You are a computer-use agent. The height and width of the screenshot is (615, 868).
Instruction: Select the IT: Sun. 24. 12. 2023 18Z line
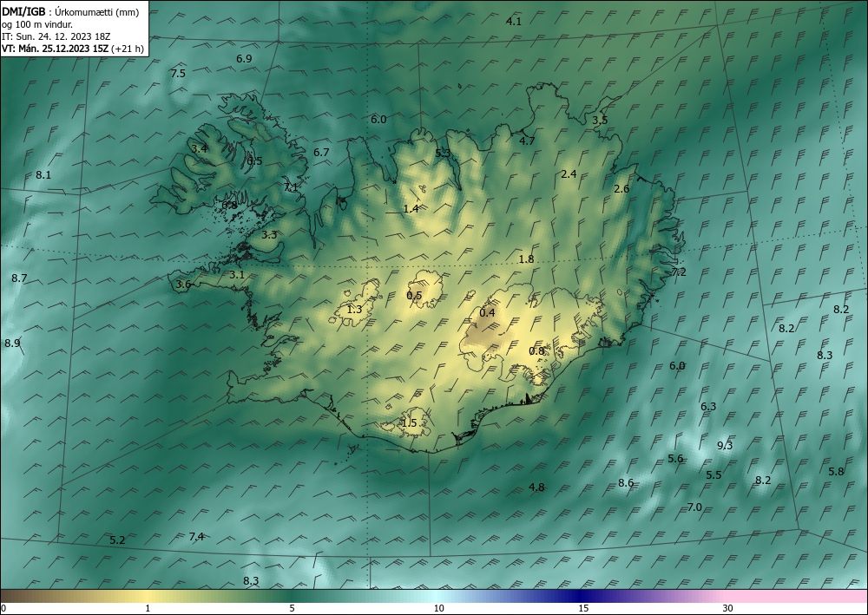56,36
